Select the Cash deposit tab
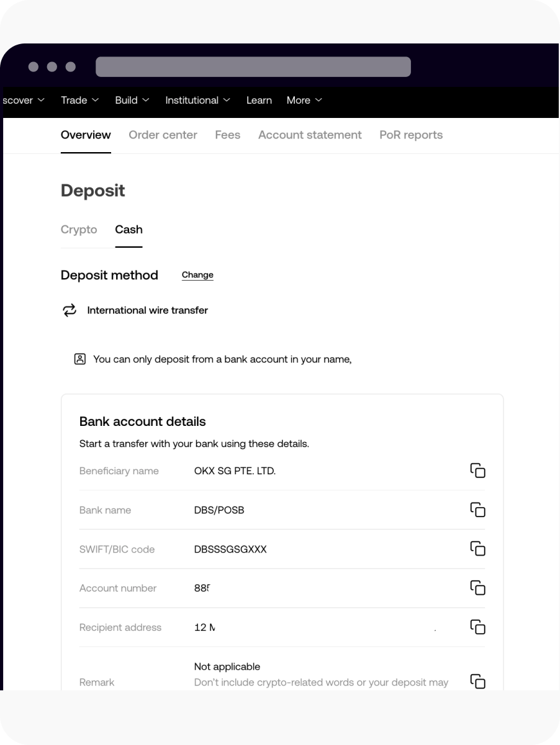 point(129,230)
